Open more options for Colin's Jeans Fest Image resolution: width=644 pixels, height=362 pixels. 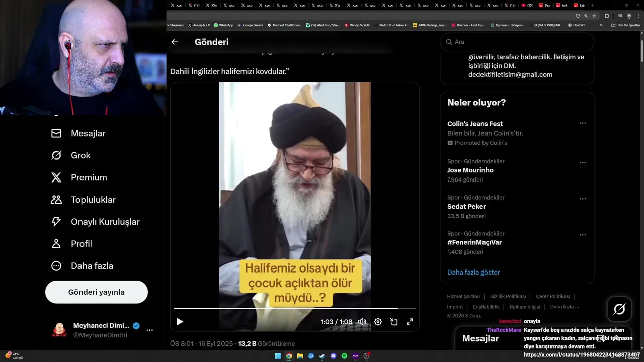tap(583, 123)
